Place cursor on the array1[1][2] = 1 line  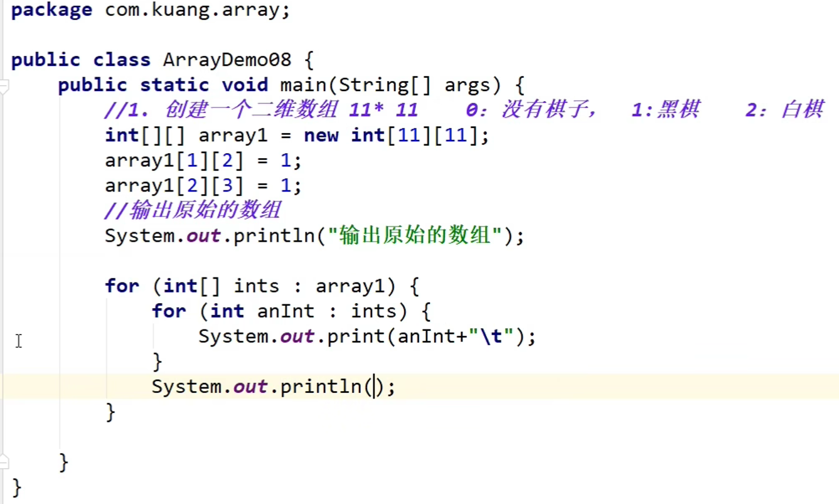(x=203, y=161)
